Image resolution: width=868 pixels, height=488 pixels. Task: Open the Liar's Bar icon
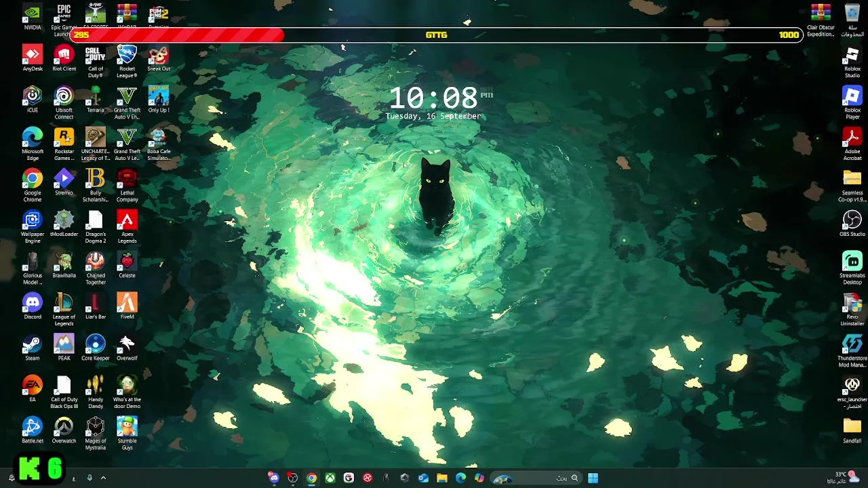coord(96,306)
